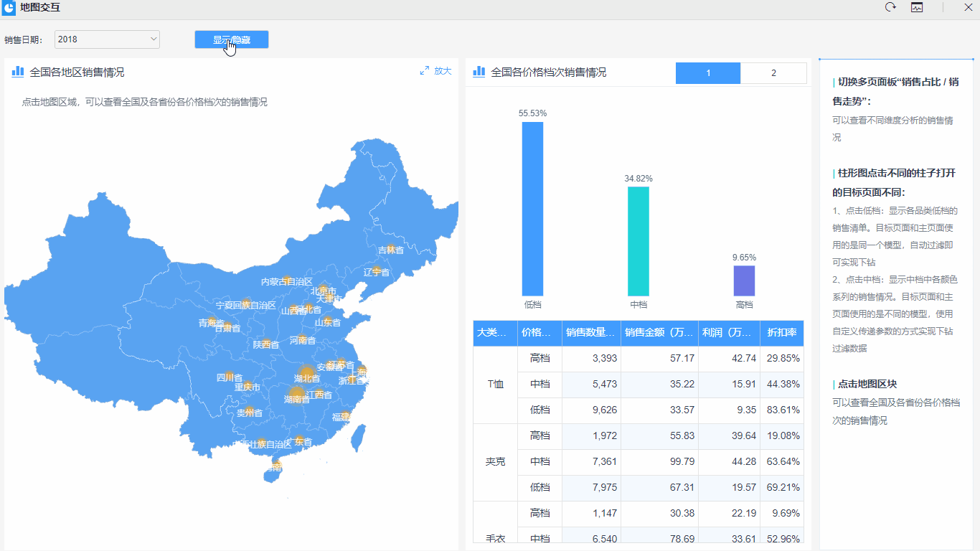Click the 放大 link on map panel
Viewport: 980px width, 551px height.
pos(443,71)
